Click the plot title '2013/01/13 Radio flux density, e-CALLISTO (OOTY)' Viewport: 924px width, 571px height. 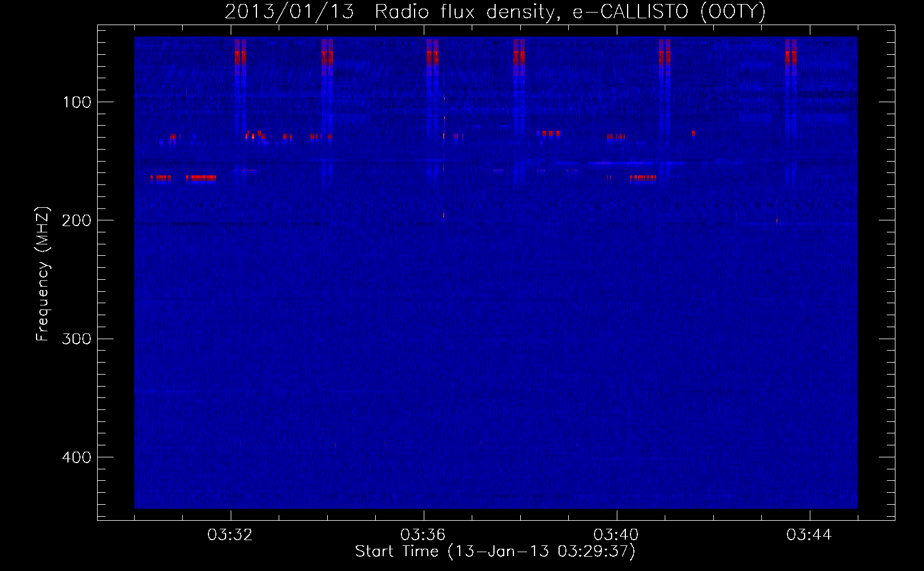[x=495, y=12]
